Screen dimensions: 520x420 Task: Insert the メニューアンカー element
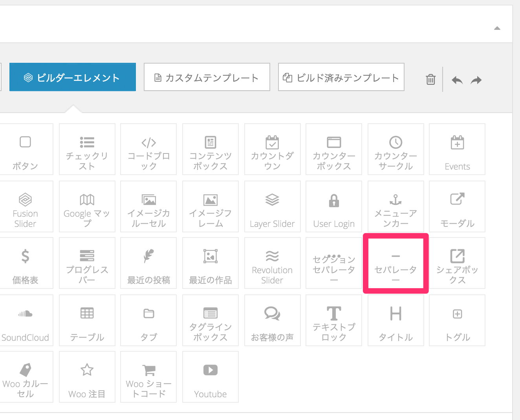coord(395,206)
